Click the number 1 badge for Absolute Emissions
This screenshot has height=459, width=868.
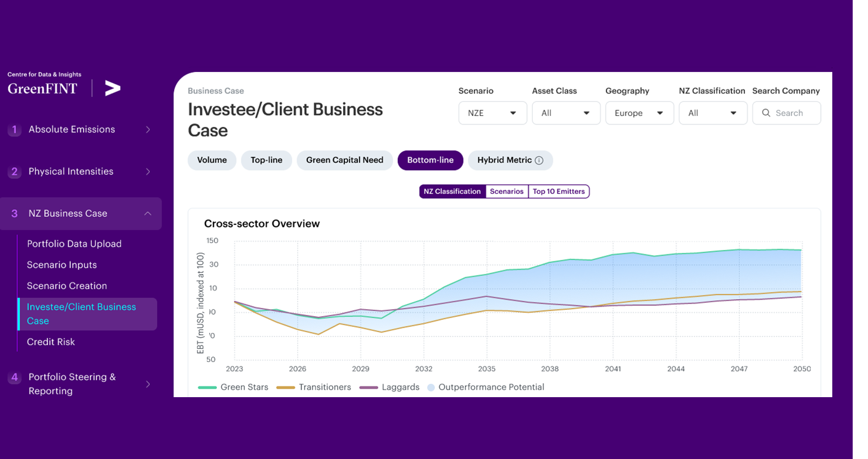point(14,130)
